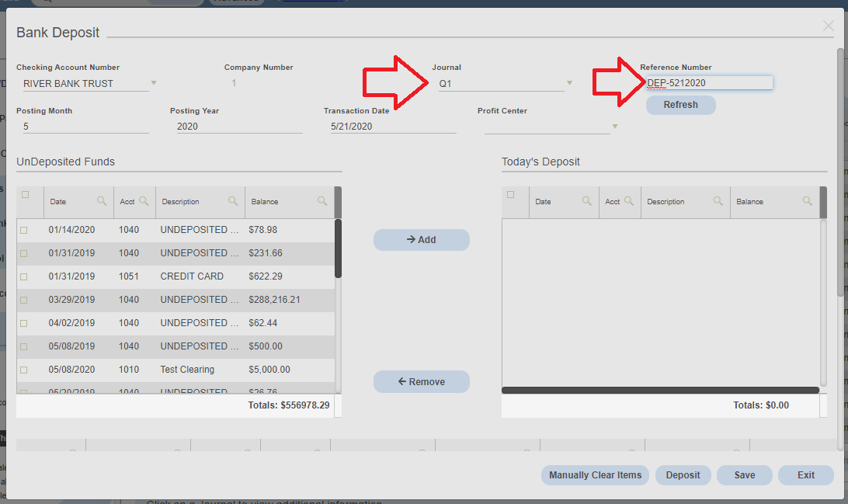848x504 pixels.
Task: Select the 01/14/2020 UNDEPOSITED row checkbox
Action: 24,230
